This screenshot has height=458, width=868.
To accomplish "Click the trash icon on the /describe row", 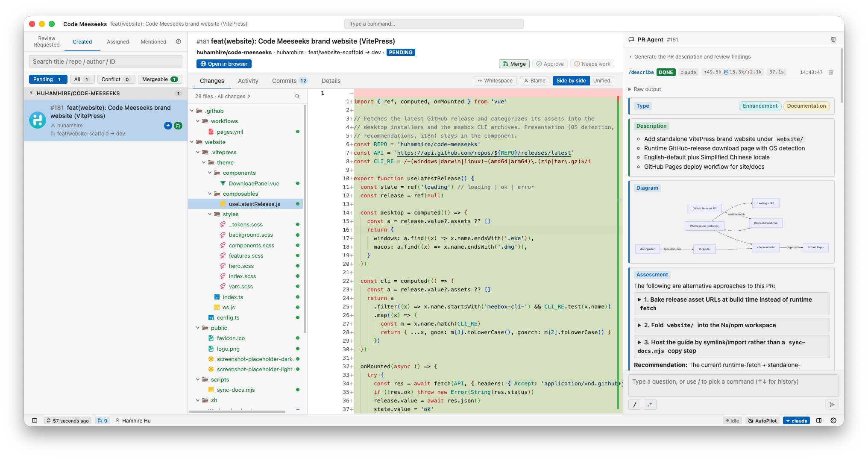I will click(x=831, y=72).
